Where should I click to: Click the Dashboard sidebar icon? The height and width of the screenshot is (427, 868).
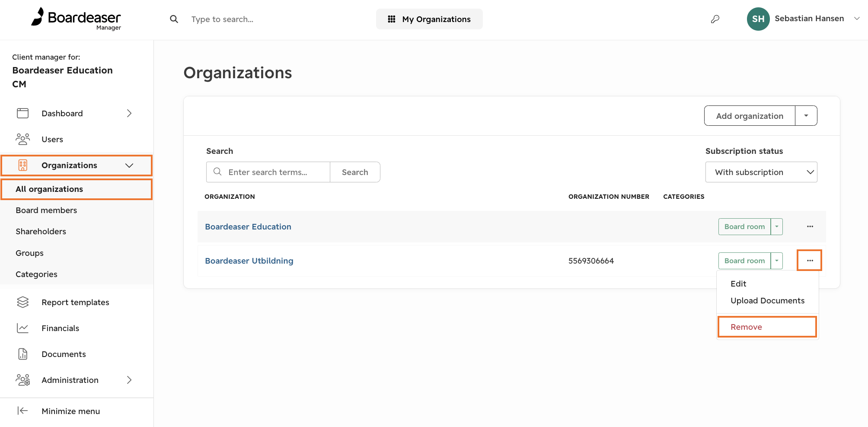pos(22,113)
